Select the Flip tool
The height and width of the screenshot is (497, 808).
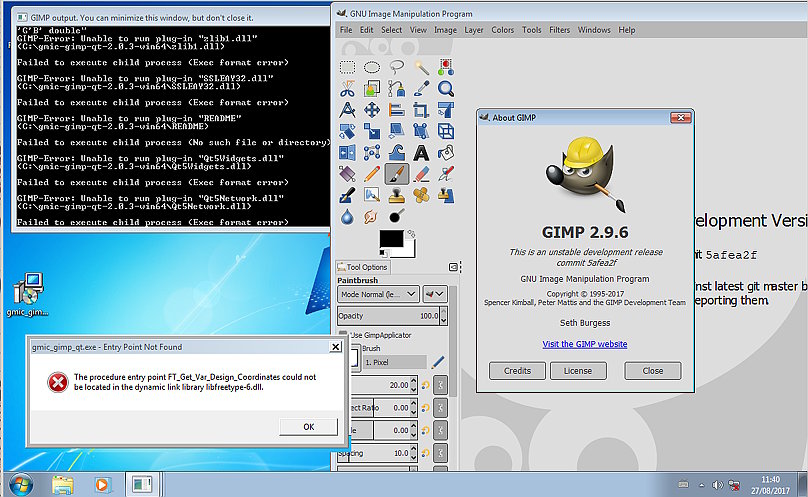click(347, 153)
